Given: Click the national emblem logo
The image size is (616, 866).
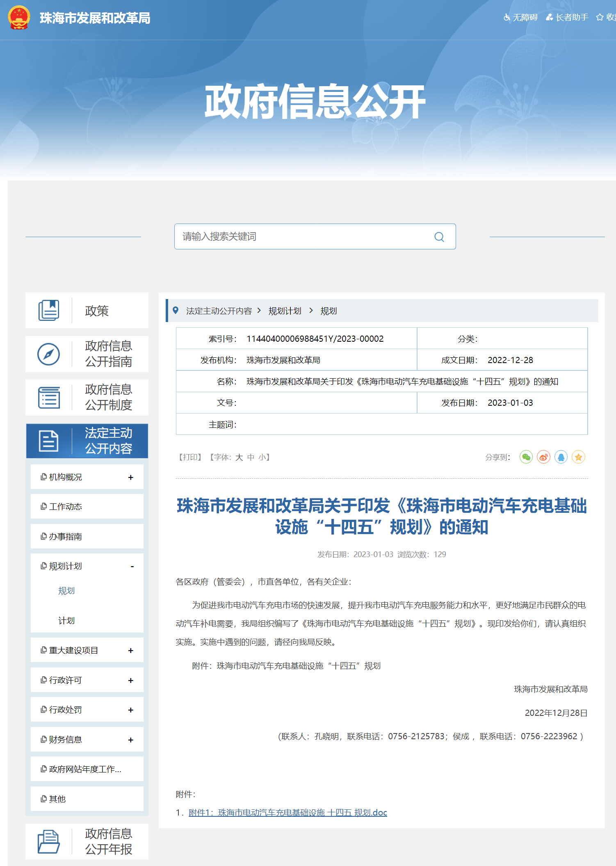Looking at the screenshot, I should pos(19,18).
